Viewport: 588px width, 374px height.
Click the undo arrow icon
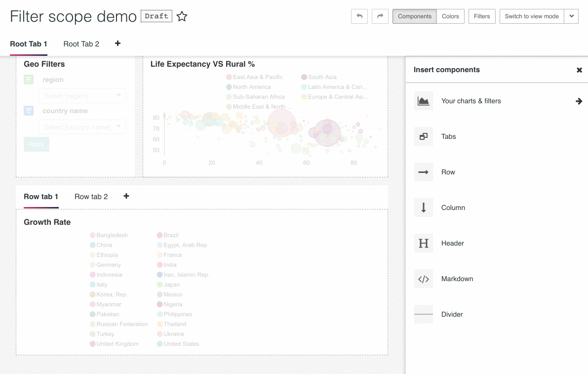(x=359, y=16)
